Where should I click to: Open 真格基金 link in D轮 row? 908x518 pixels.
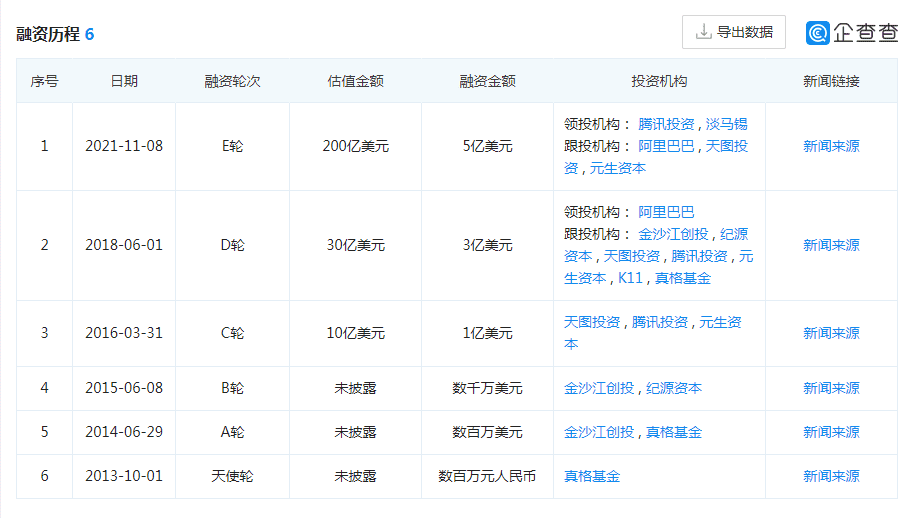point(682,278)
